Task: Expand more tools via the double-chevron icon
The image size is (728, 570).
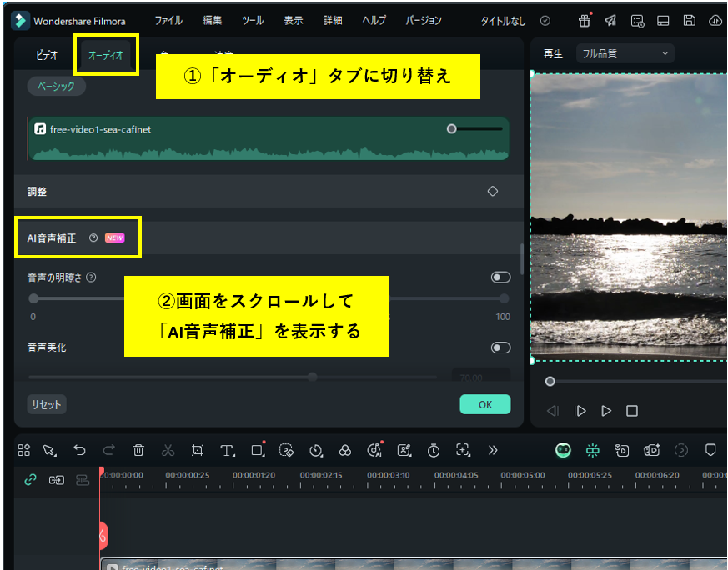Action: [x=493, y=450]
